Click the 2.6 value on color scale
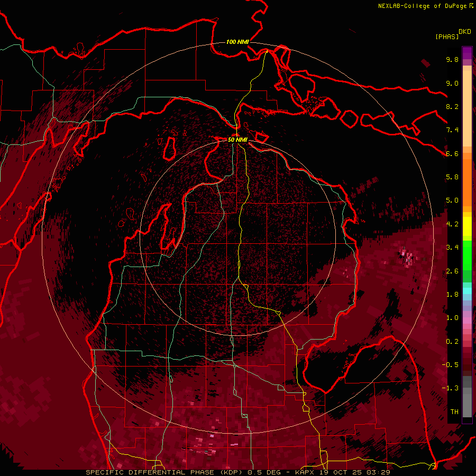The height and width of the screenshot is (476, 476). (x=452, y=271)
